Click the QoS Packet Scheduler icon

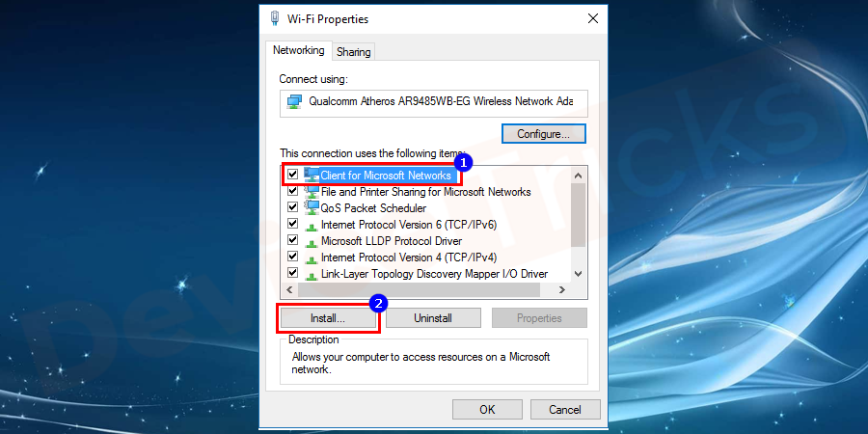(x=312, y=208)
